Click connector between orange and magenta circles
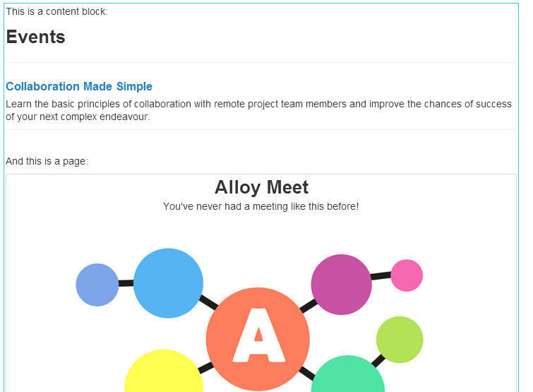The width and height of the screenshot is (533, 392). click(308, 306)
